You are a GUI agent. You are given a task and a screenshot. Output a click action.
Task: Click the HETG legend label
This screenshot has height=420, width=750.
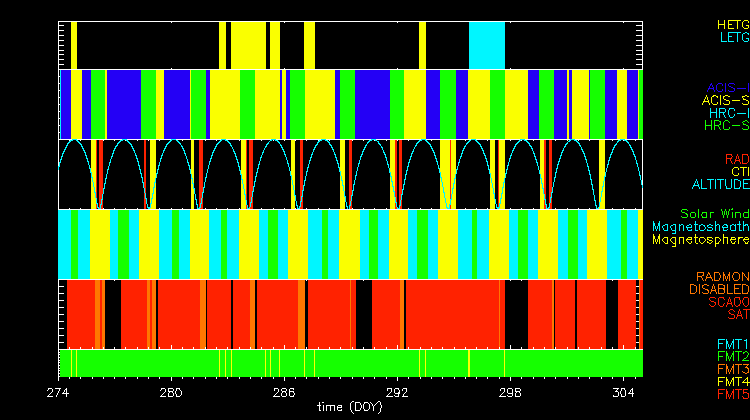coord(732,24)
